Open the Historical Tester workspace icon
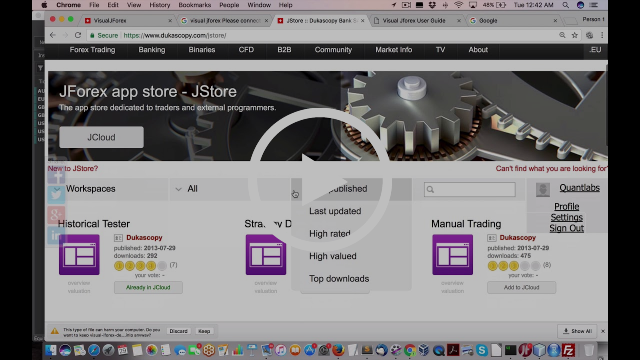 tap(79, 255)
